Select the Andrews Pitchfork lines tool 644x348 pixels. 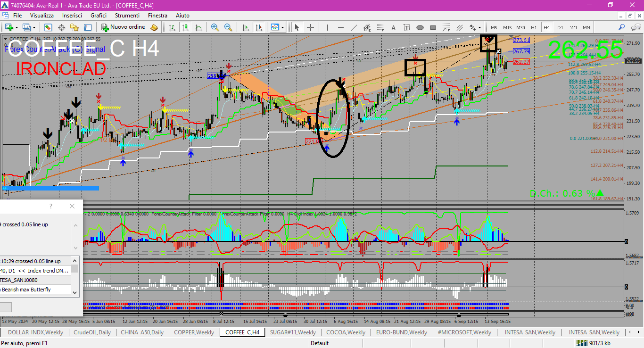[x=459, y=27]
